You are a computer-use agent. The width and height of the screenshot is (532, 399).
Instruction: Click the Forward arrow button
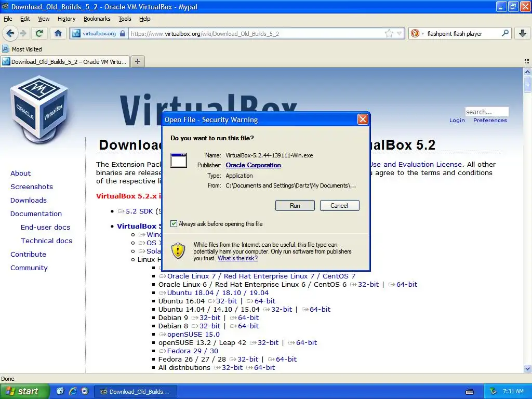(23, 33)
